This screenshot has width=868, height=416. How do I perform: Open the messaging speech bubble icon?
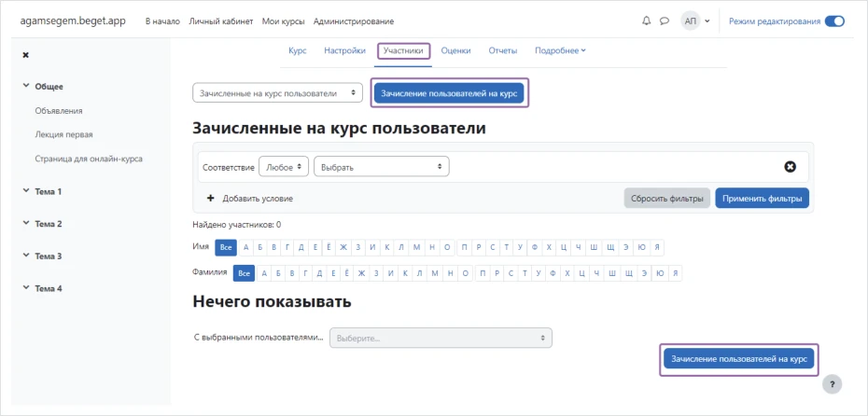[665, 21]
